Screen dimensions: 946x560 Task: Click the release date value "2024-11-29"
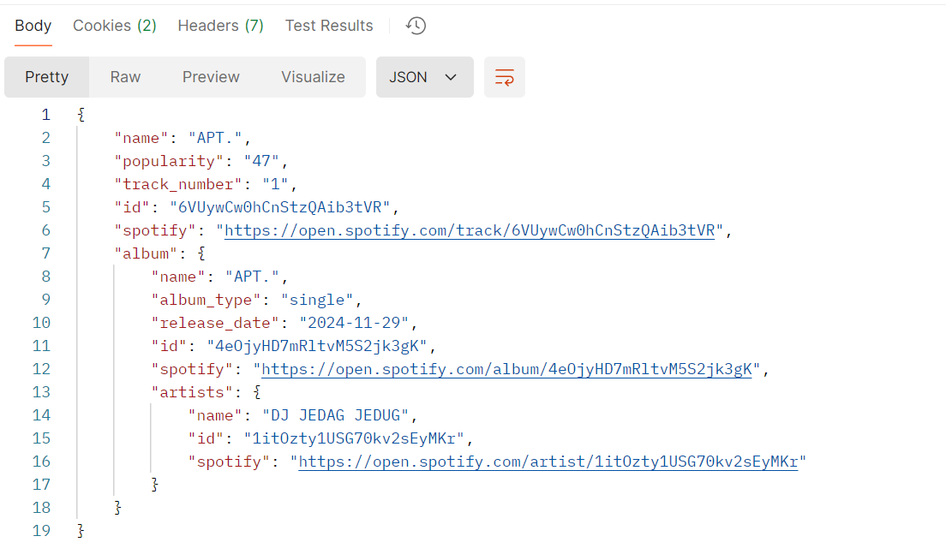pos(354,323)
